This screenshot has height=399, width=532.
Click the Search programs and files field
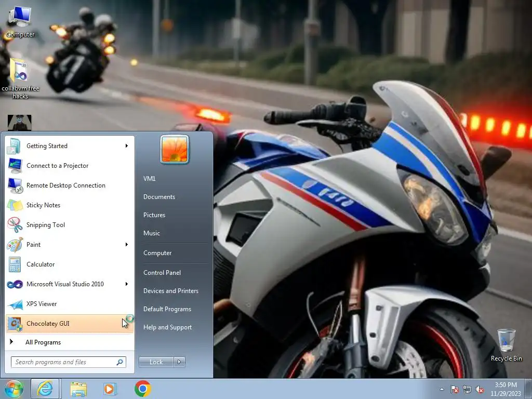click(x=68, y=362)
